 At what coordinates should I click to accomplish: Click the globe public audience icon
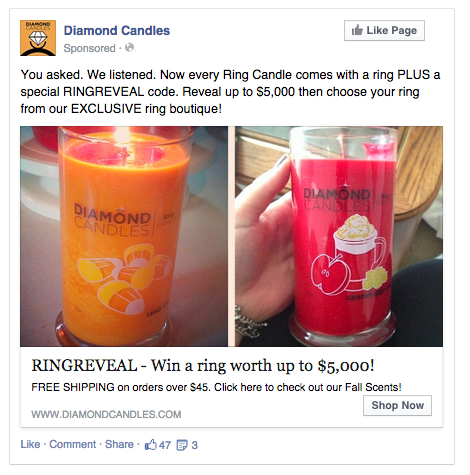point(129,48)
